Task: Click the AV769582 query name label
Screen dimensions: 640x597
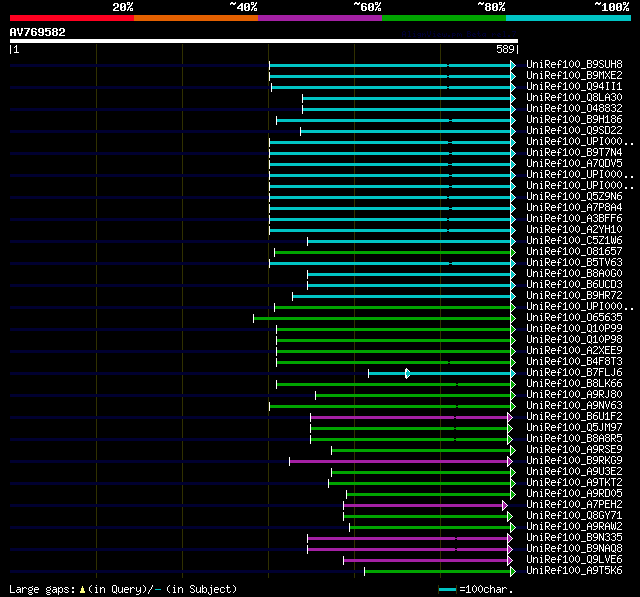Action: click(x=38, y=32)
